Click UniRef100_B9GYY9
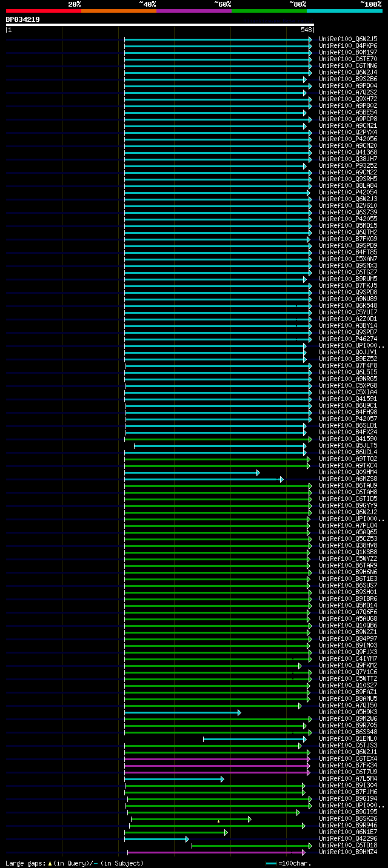The width and height of the screenshot is (388, 868). [348, 505]
